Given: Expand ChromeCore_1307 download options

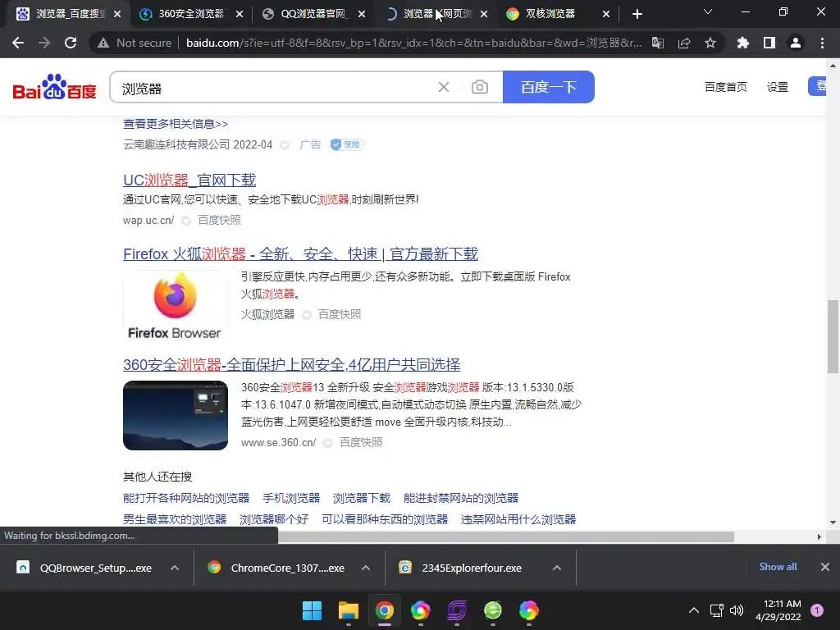Looking at the screenshot, I should click(x=366, y=568).
